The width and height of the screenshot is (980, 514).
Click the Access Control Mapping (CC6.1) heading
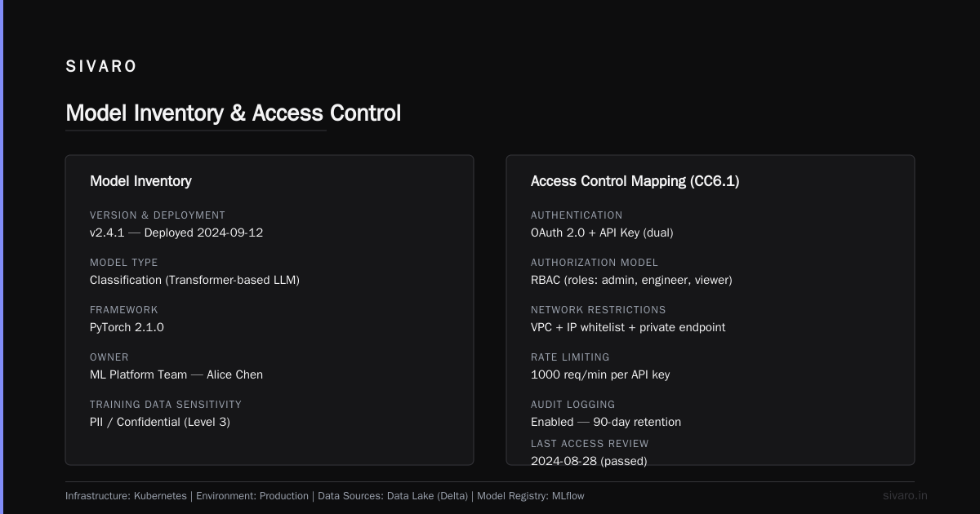pyautogui.click(x=635, y=181)
